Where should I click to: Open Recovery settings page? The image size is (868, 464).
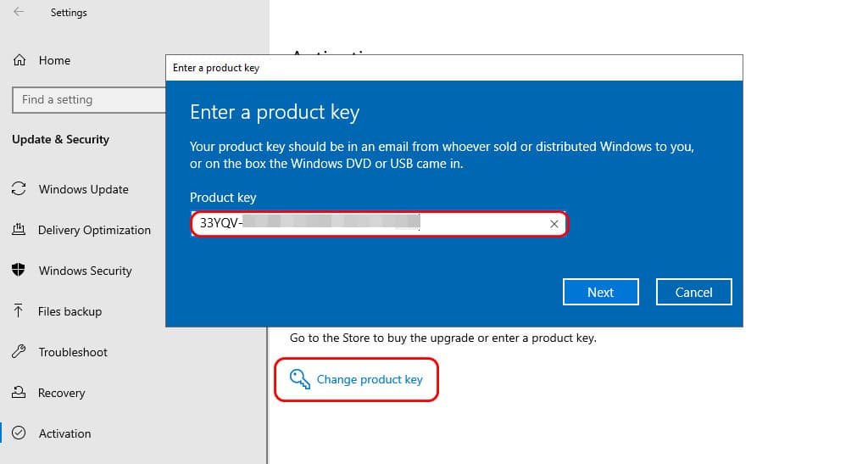tap(61, 393)
